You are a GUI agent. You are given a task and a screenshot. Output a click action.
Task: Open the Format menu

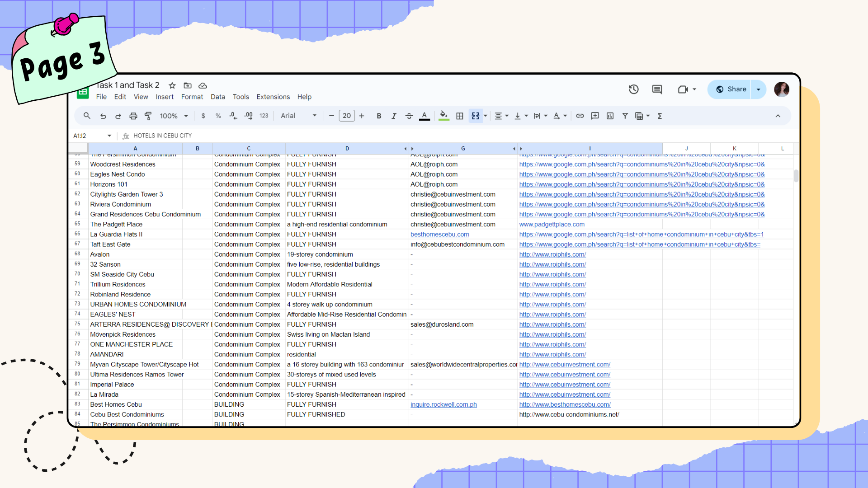click(192, 97)
